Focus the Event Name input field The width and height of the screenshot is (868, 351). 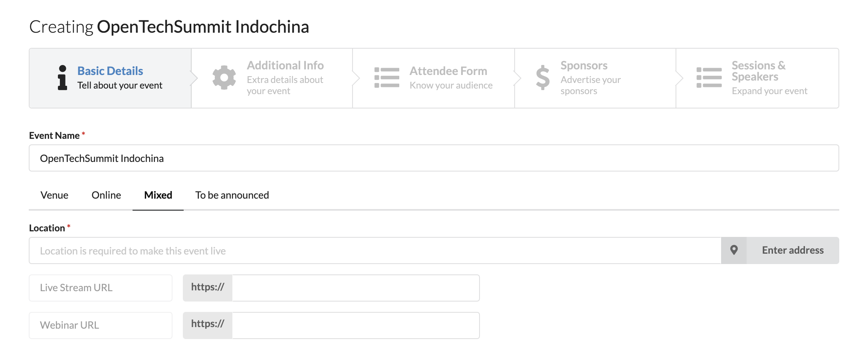tap(434, 158)
